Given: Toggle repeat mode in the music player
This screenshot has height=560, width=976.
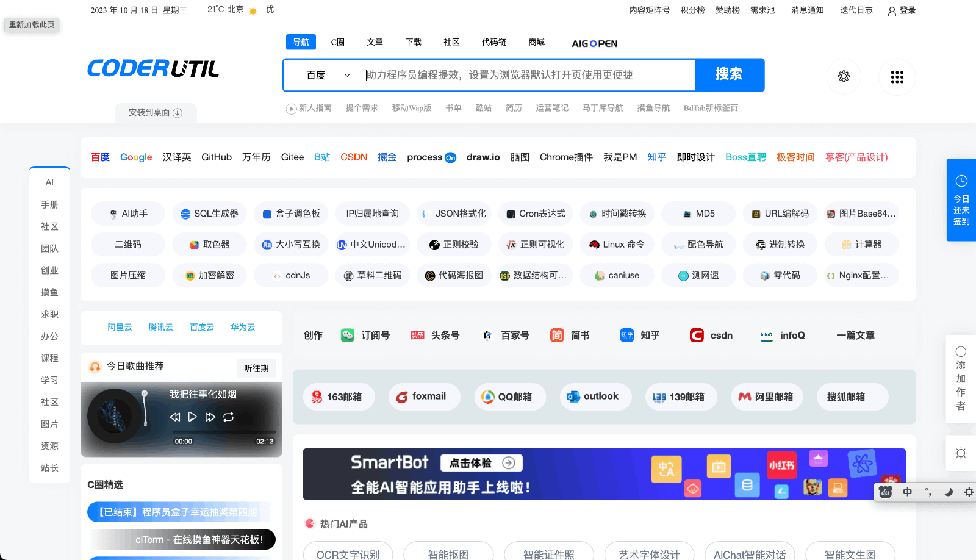Looking at the screenshot, I should click(x=229, y=417).
